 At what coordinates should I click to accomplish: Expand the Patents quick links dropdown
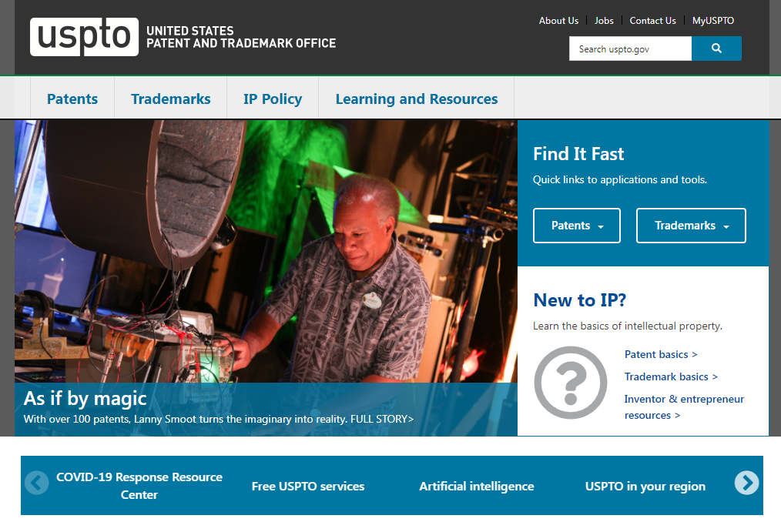(576, 226)
